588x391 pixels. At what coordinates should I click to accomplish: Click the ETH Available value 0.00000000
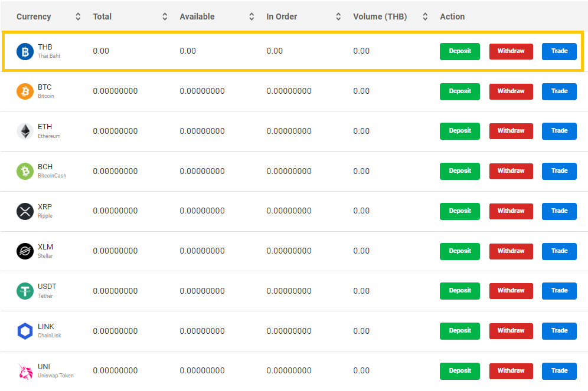point(202,131)
